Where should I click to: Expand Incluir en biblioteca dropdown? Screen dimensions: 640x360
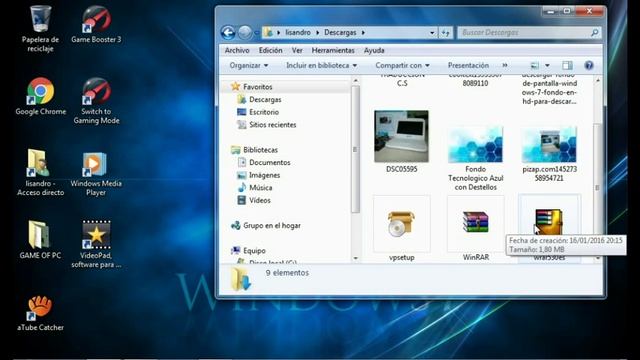(321, 65)
